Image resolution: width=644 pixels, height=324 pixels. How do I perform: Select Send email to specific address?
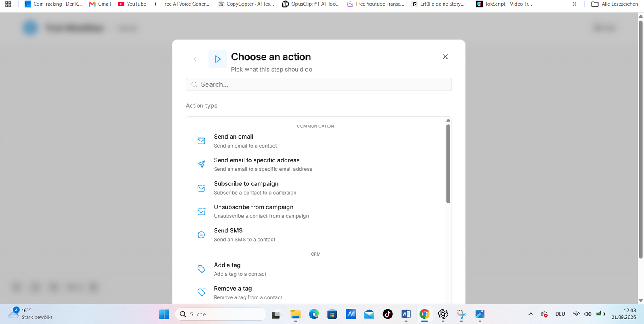pyautogui.click(x=316, y=164)
